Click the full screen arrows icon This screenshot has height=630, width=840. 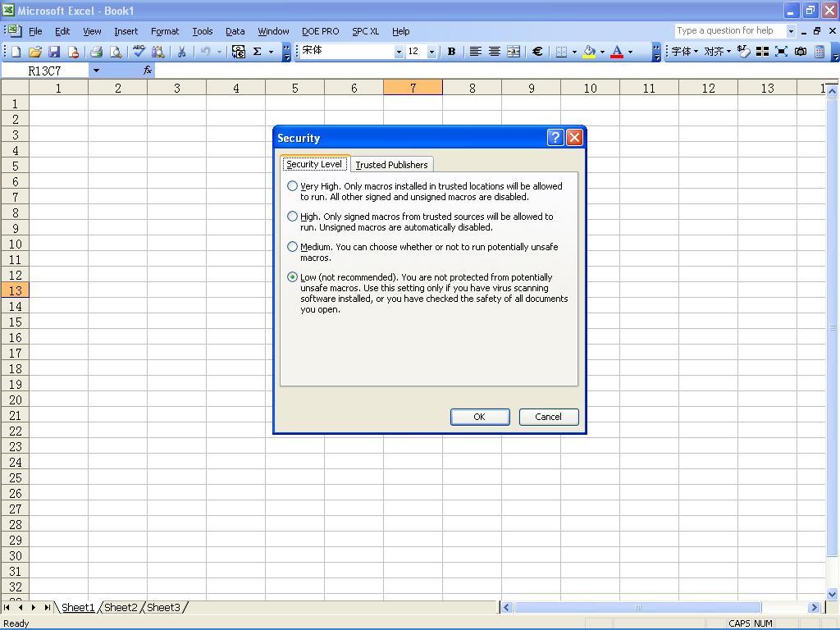click(x=781, y=52)
